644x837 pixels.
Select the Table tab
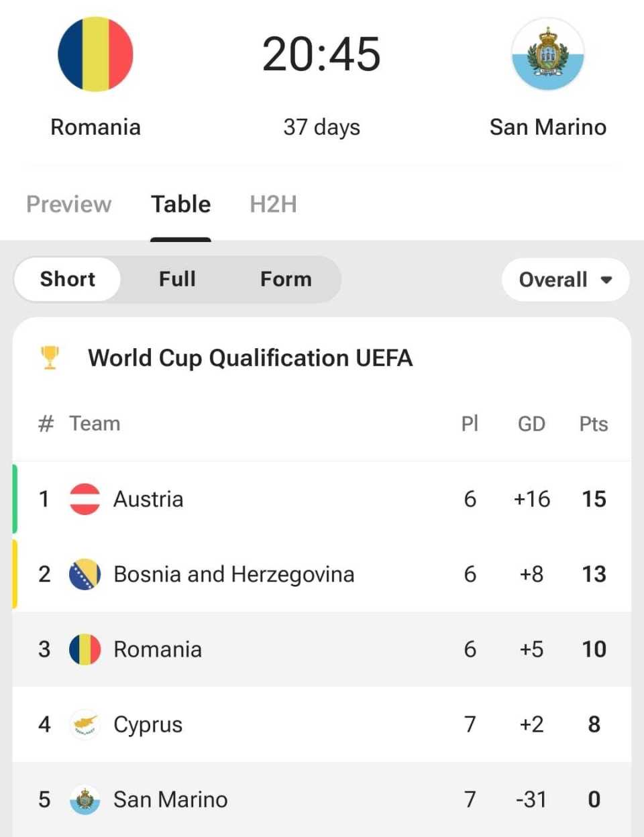pyautogui.click(x=180, y=204)
